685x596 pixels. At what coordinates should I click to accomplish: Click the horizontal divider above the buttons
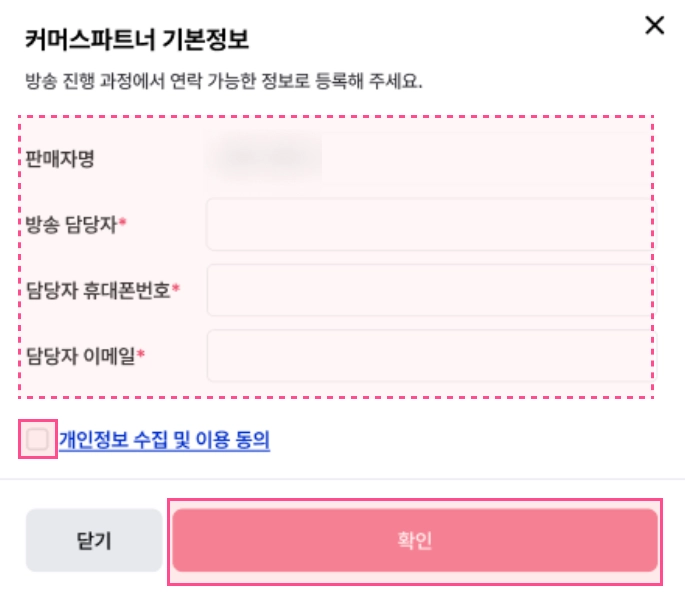click(342, 479)
